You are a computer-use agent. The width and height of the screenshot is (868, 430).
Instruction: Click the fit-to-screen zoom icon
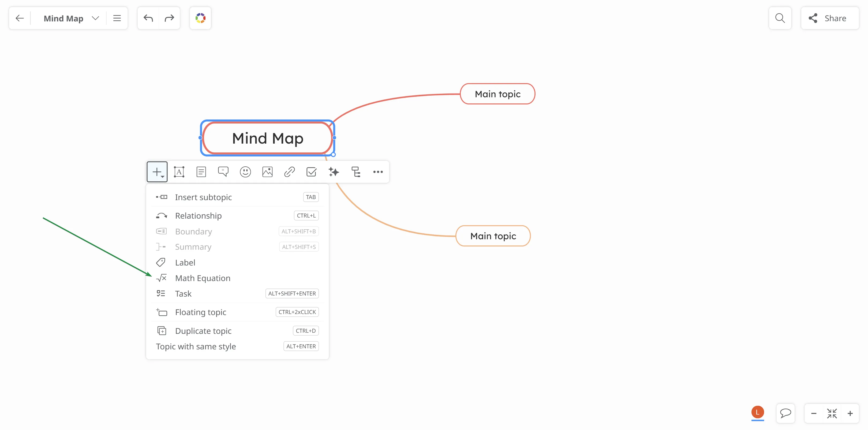[832, 413]
